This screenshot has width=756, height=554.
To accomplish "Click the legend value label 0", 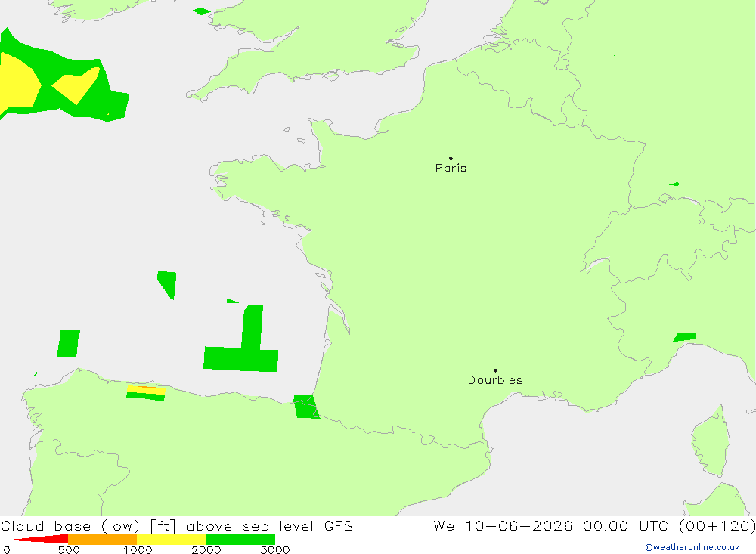I will (x=7, y=549).
